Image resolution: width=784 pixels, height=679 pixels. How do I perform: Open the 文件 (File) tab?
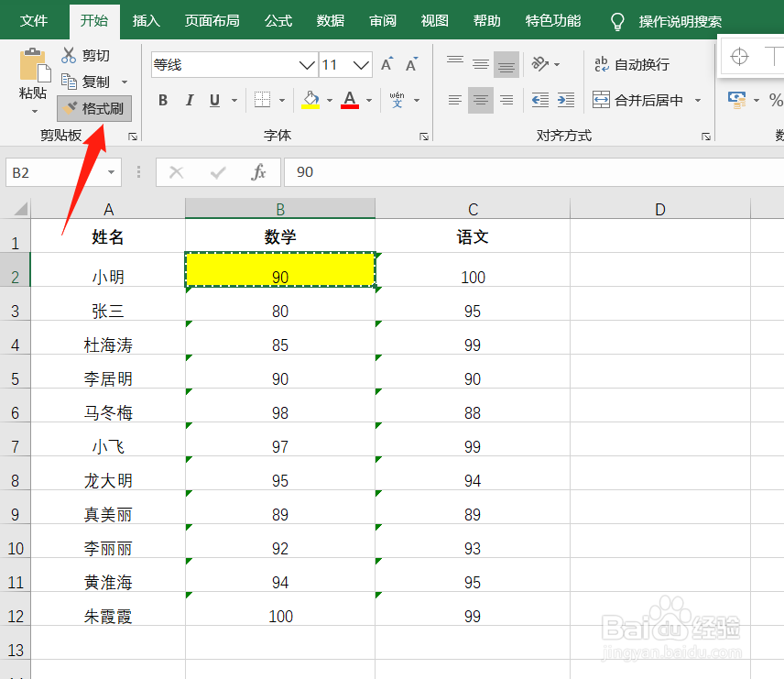click(x=34, y=20)
